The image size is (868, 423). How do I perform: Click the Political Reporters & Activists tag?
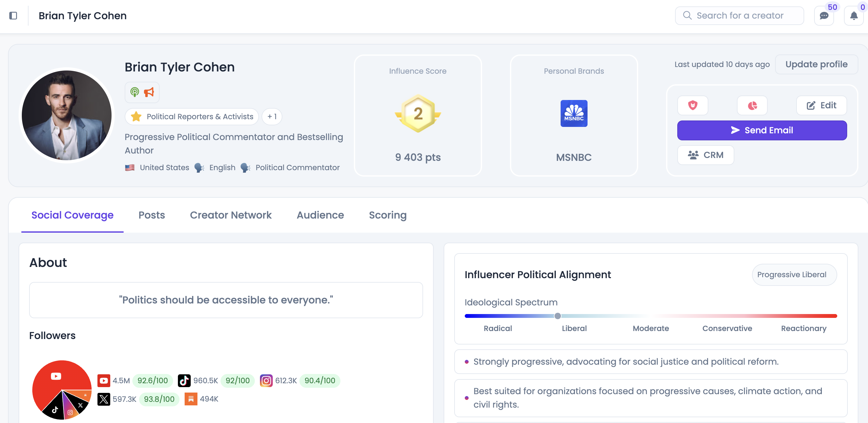coord(192,117)
